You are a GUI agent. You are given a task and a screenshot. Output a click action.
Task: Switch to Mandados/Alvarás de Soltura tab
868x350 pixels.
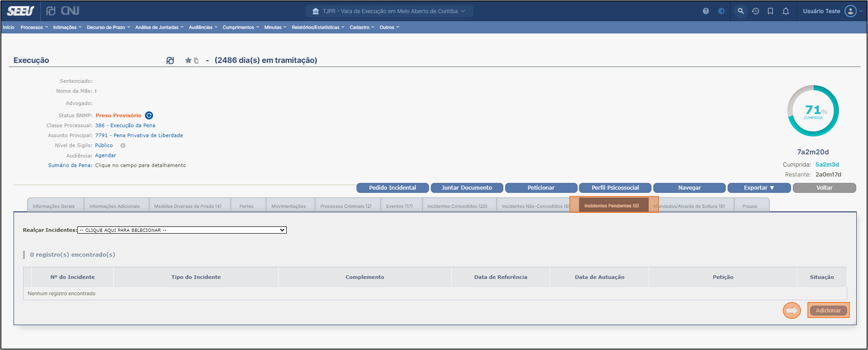coord(691,206)
